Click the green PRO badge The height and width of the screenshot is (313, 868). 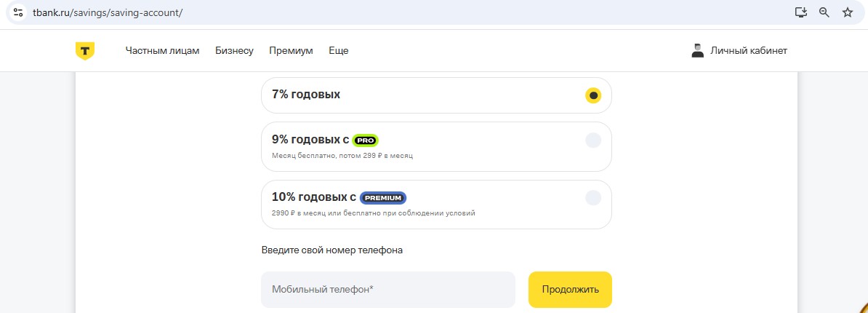pyautogui.click(x=366, y=140)
